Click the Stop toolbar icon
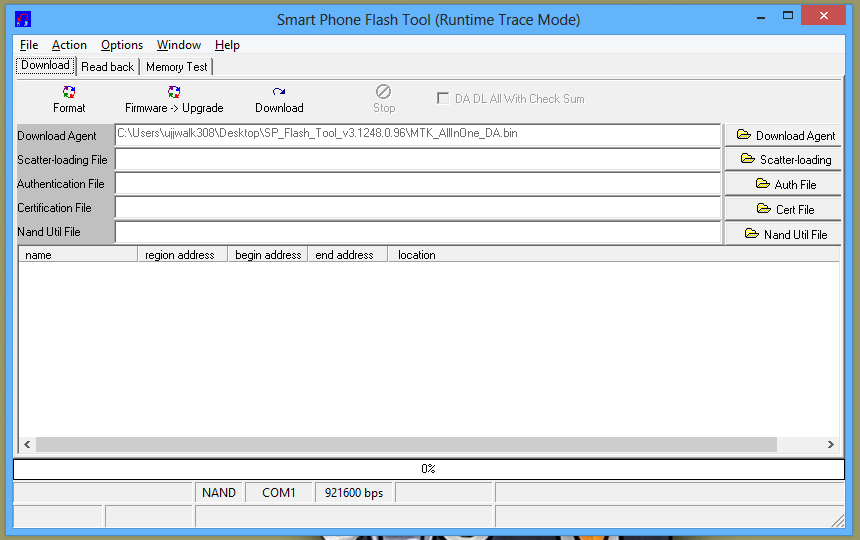The image size is (860, 540). [383, 92]
